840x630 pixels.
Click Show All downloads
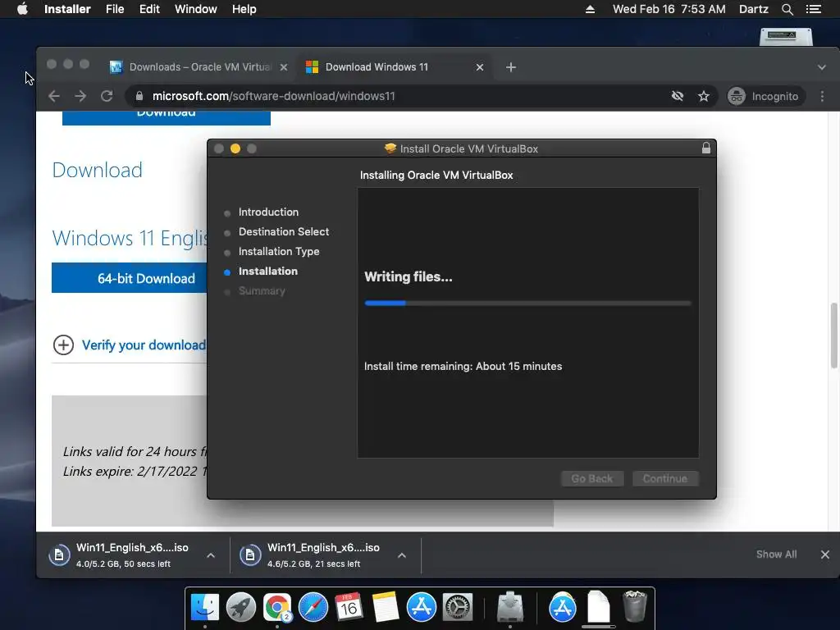(776, 555)
